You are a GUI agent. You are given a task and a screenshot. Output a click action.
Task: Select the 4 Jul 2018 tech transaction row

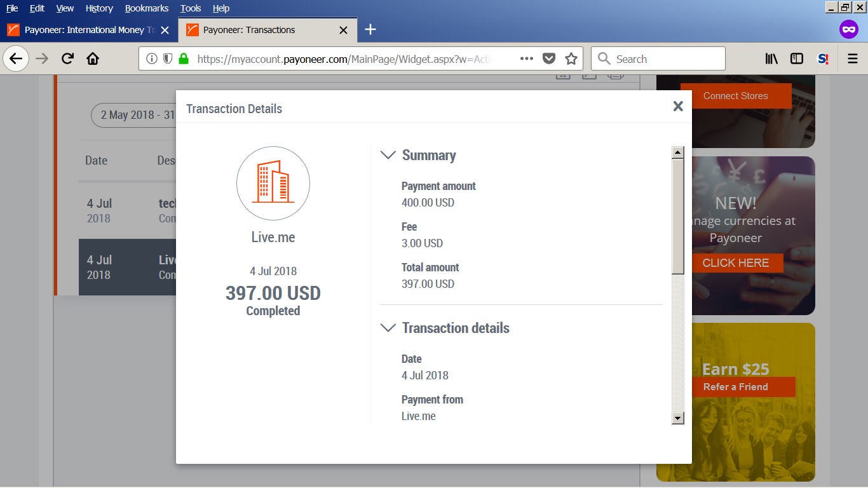point(127,210)
